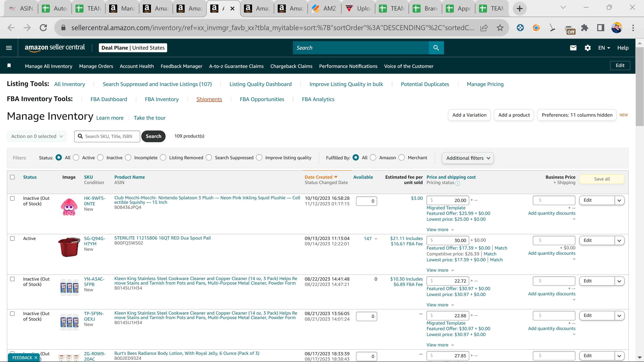
Task: Sort by Date Created column
Action: pos(321,177)
